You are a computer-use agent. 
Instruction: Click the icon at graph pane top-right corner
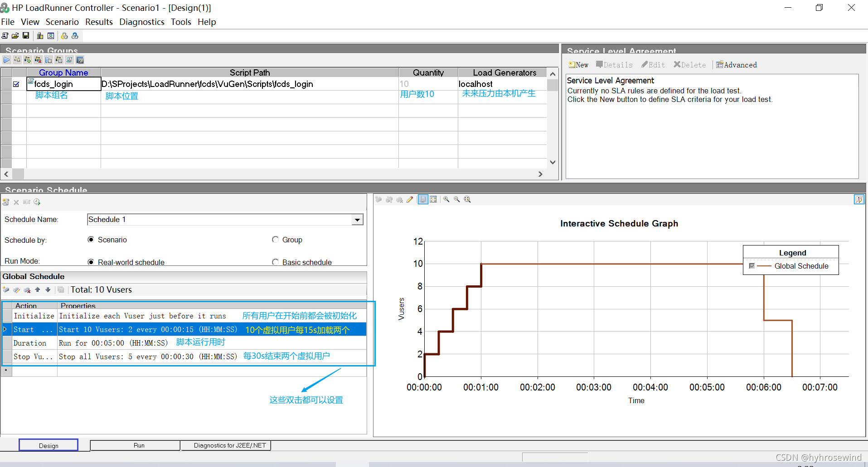click(859, 199)
